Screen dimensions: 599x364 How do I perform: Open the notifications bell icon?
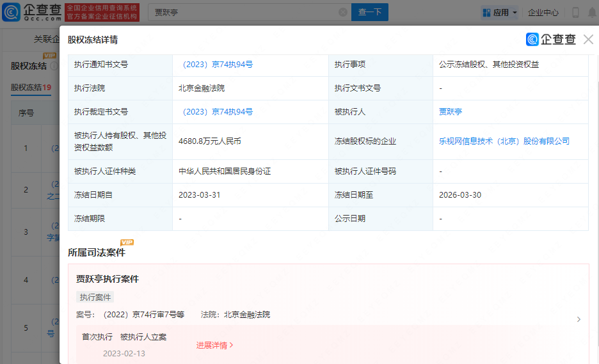pos(592,13)
